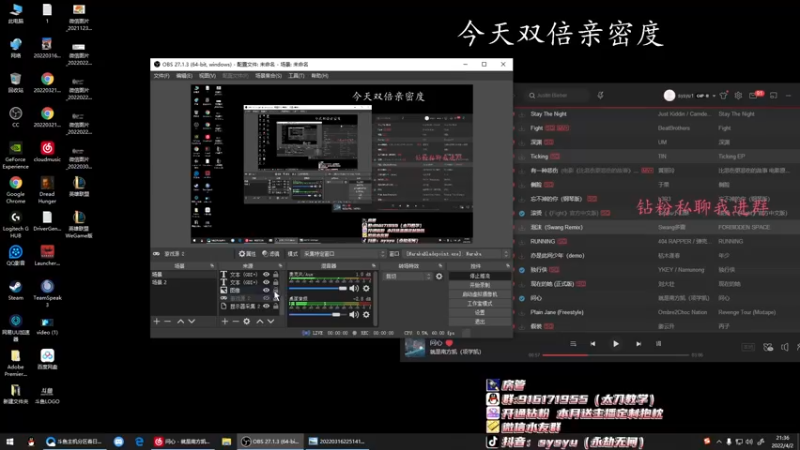The image size is (800, 450).
Task: Click the voice recognition icon beside music search
Action: (601, 95)
